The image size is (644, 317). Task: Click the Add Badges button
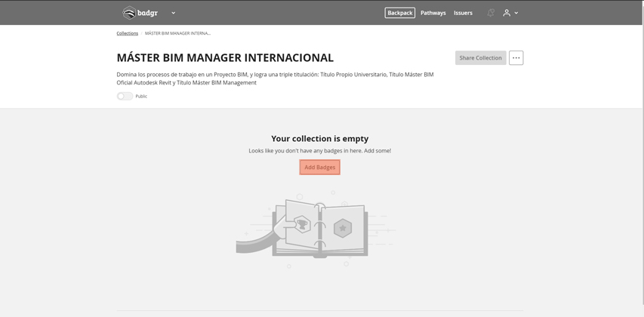pos(319,167)
